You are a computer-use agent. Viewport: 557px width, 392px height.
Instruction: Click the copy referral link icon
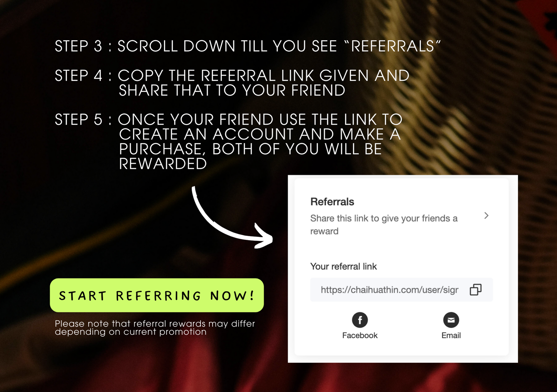point(475,290)
